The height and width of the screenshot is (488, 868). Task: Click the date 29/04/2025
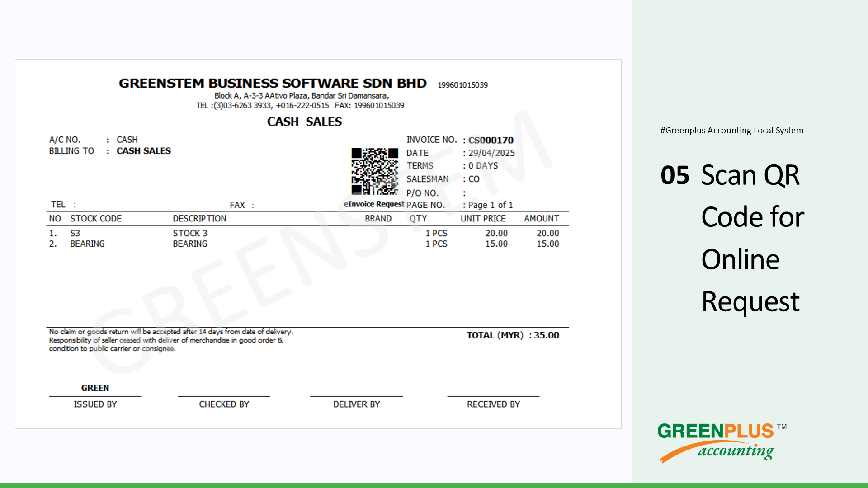click(491, 153)
